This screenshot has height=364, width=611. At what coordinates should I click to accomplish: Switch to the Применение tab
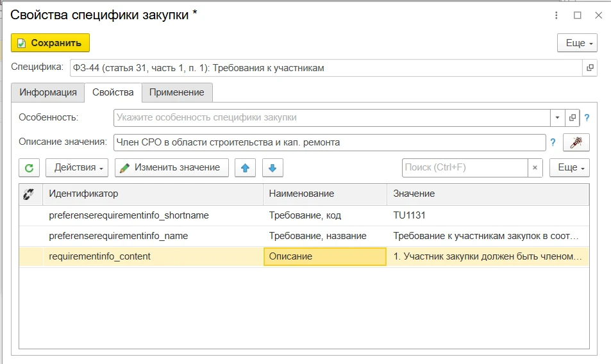point(177,93)
